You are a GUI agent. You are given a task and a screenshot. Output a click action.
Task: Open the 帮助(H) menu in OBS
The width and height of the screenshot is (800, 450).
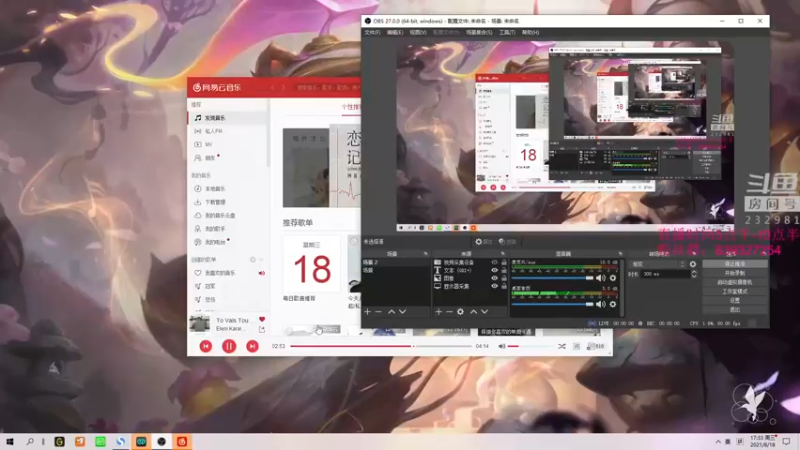point(530,32)
